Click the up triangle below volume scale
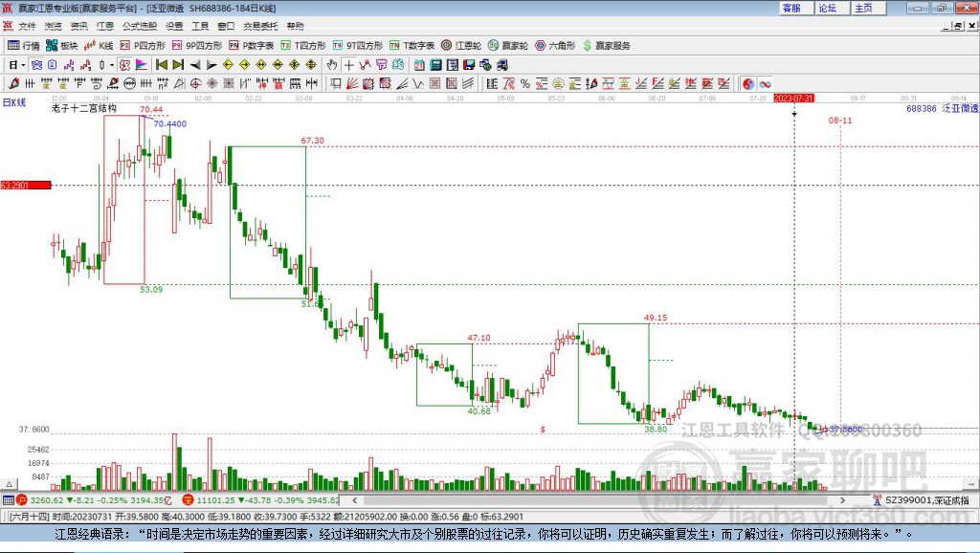Screen dimensions: 980x553 (x=10, y=484)
